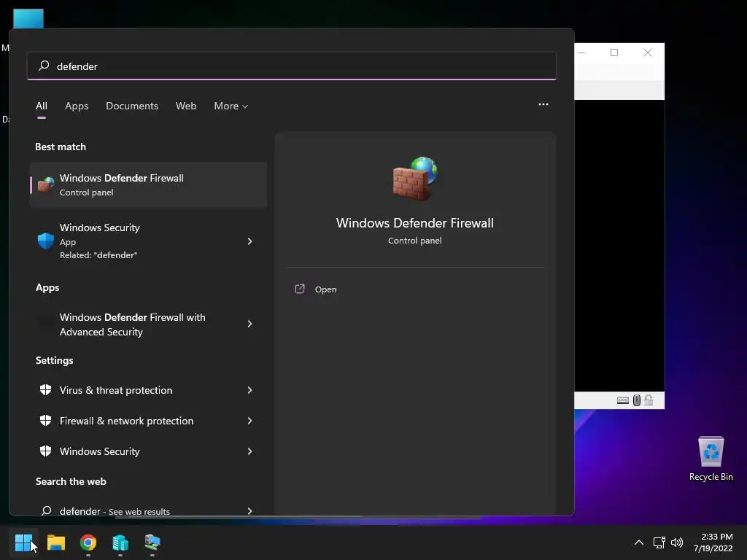The width and height of the screenshot is (747, 560).
Task: Click the keyboard icon in background window status bar
Action: [x=623, y=400]
